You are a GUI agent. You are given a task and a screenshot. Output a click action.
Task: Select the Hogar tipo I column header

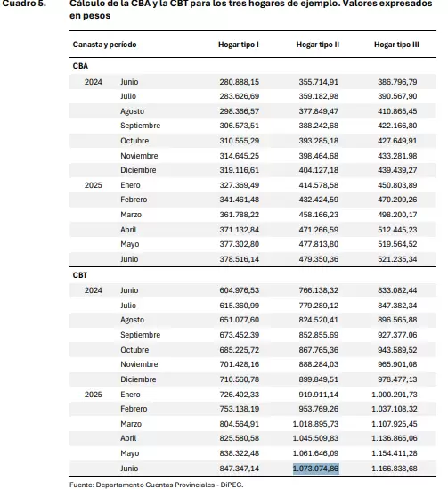click(x=239, y=45)
